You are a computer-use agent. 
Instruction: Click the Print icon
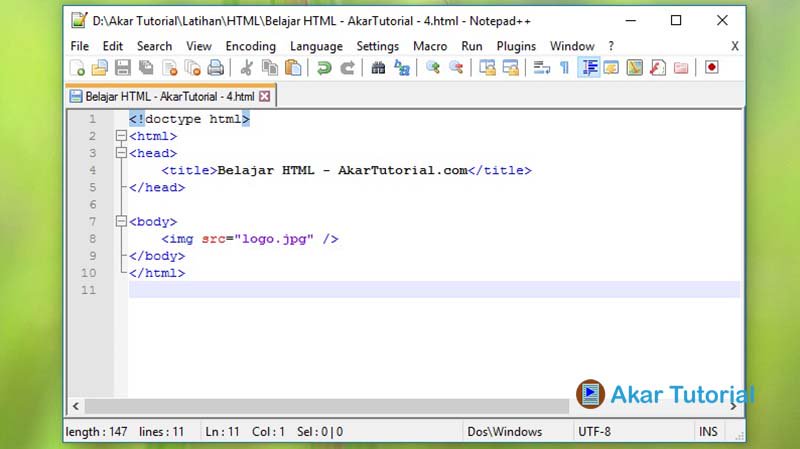(216, 68)
